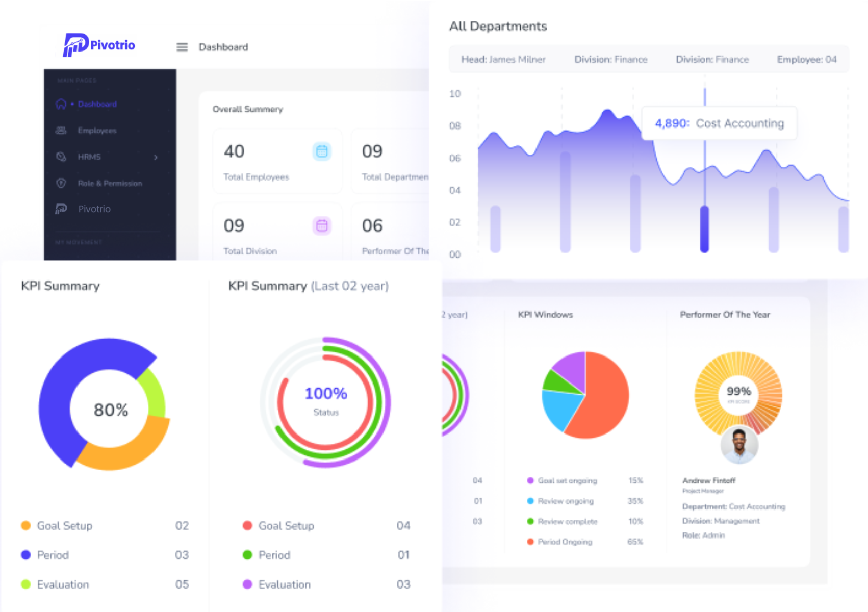Open the hamburger menu next to Dashboard
868x612 pixels.
click(182, 47)
